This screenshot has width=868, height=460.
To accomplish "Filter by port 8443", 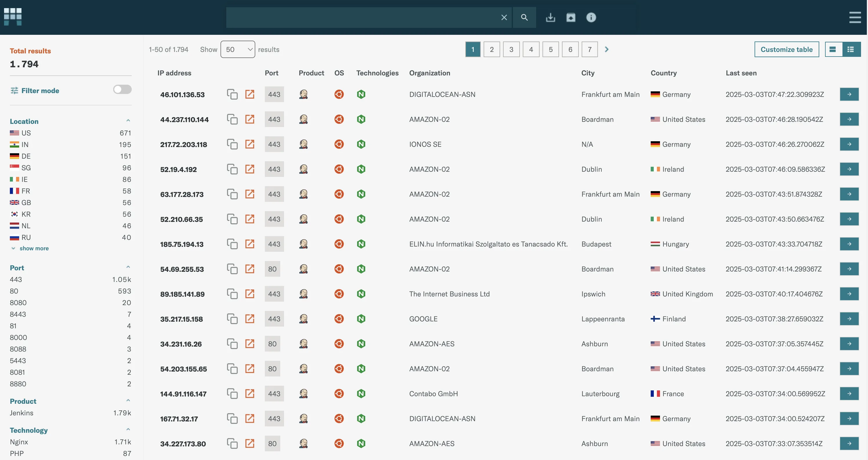I will click(x=70, y=314).
